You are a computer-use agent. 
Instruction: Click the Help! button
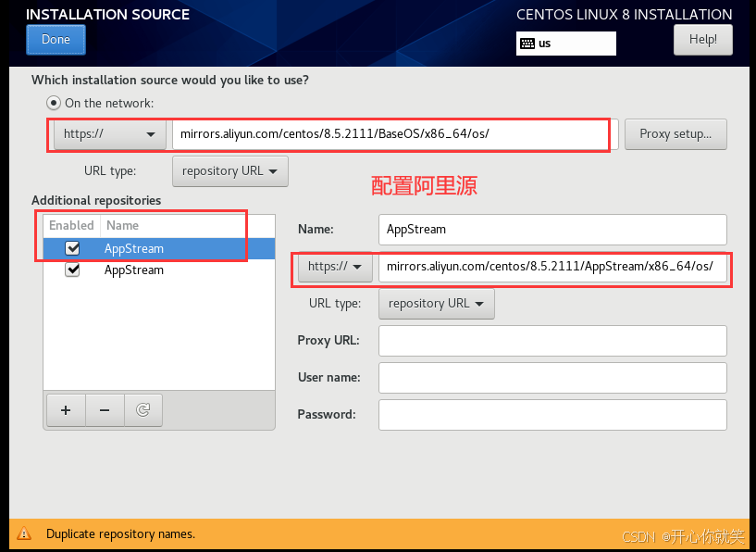[702, 40]
